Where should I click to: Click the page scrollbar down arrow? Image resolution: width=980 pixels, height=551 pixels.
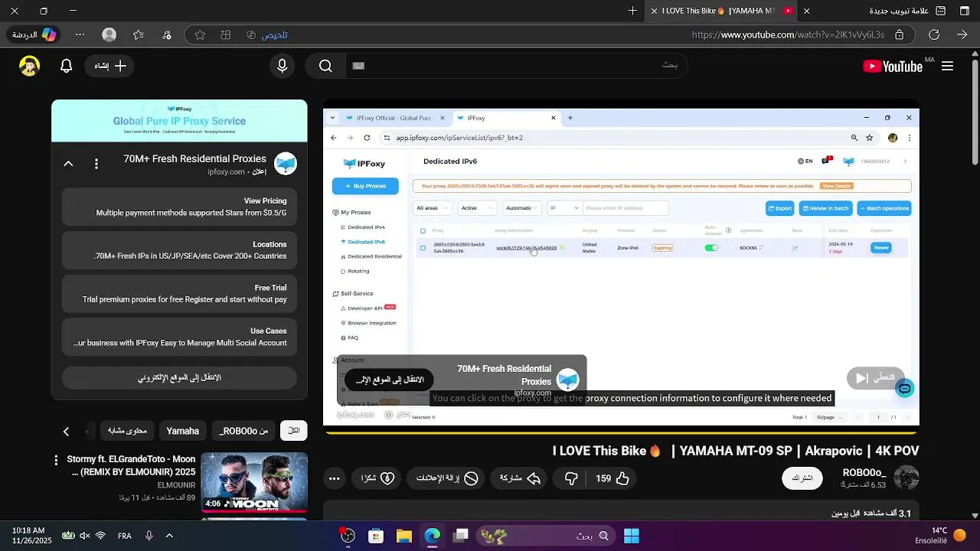[x=975, y=516]
